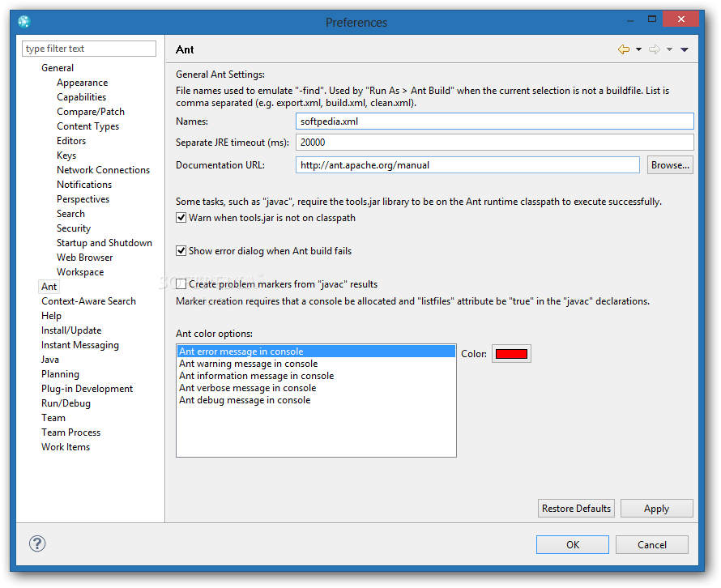721x588 pixels.
Task: Open Work Items preferences page
Action: coord(66,447)
